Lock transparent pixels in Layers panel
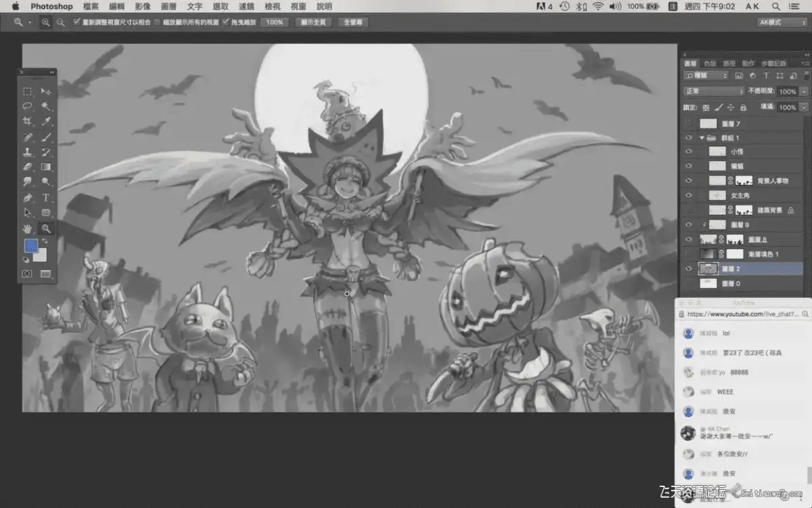 click(x=706, y=107)
